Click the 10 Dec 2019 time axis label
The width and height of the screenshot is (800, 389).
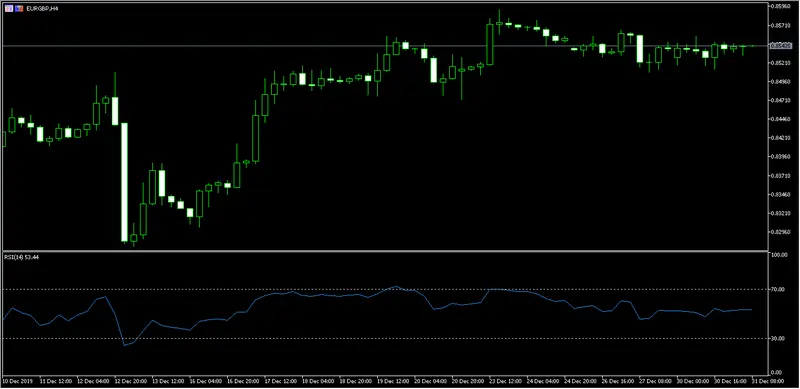[x=16, y=381]
